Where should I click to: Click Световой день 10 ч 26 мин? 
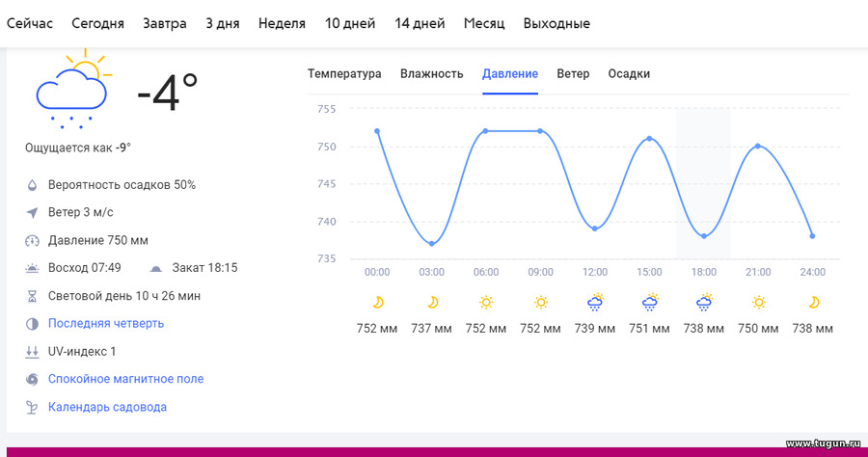pyautogui.click(x=124, y=296)
